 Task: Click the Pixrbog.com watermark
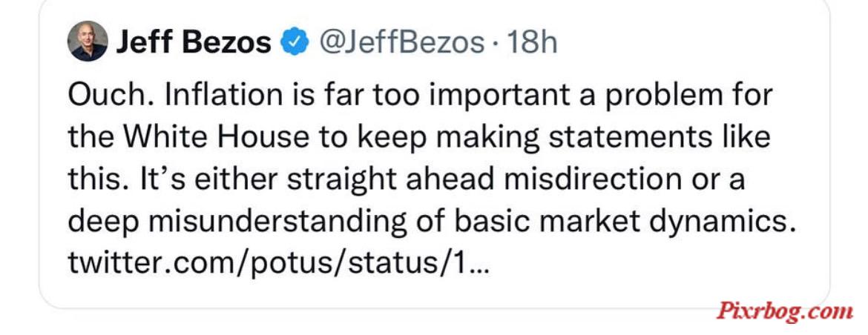click(x=785, y=311)
